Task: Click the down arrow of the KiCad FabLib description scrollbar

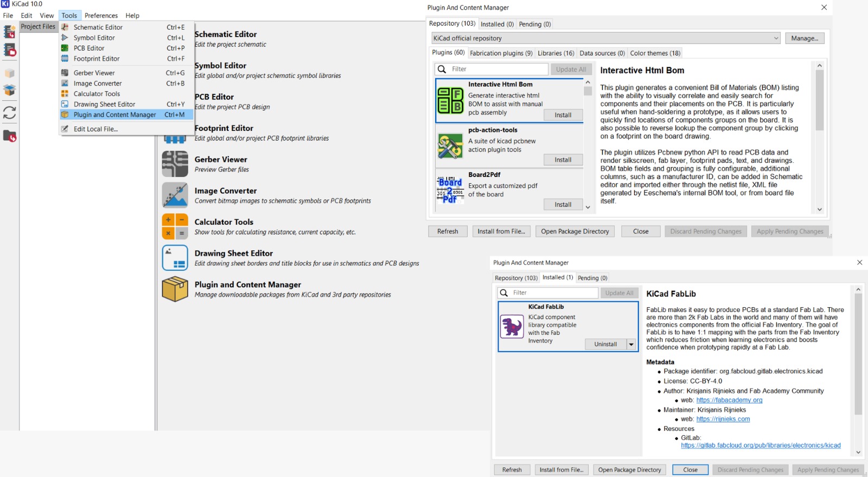Action: (x=858, y=452)
